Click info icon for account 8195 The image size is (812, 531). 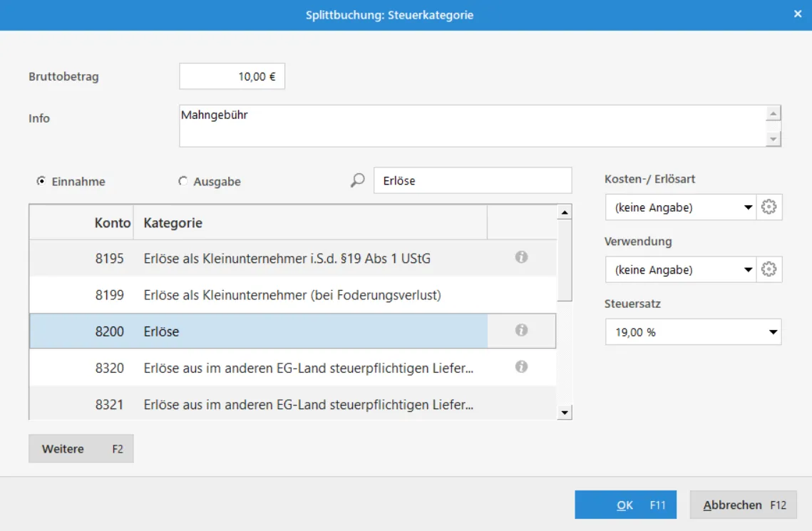point(521,257)
